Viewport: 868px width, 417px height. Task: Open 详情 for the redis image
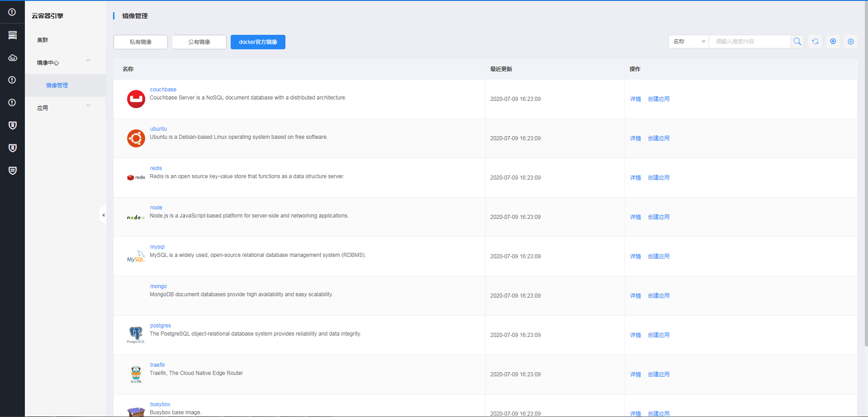[x=635, y=178]
